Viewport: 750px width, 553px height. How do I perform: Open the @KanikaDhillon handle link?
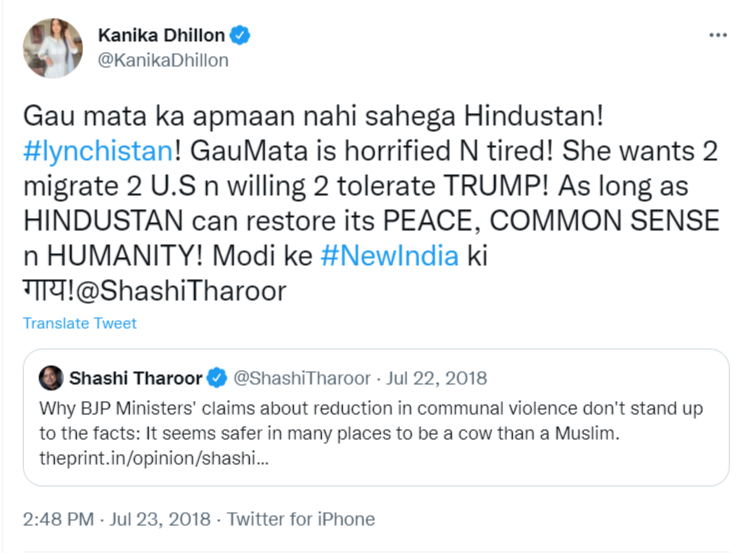pyautogui.click(x=163, y=60)
